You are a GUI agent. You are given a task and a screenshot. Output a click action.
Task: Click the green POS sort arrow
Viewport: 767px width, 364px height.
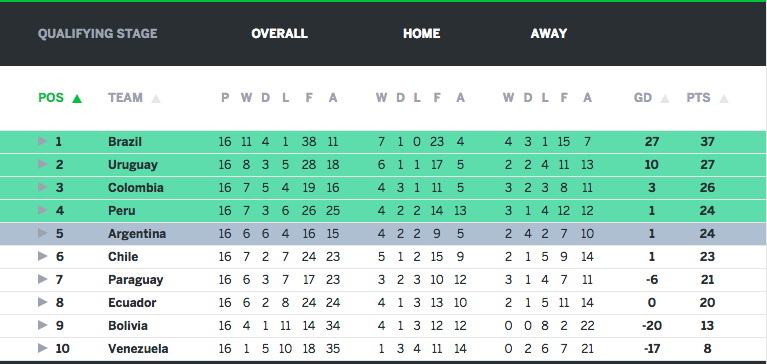point(77,99)
